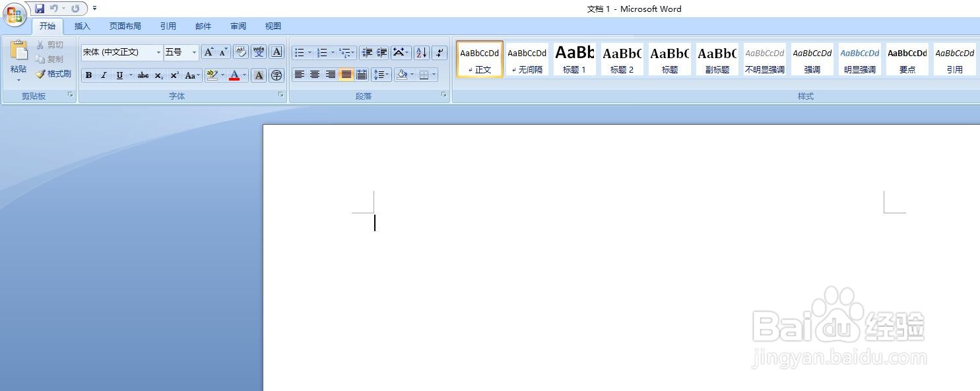Open the 审阅 (Review) tab

(x=238, y=26)
